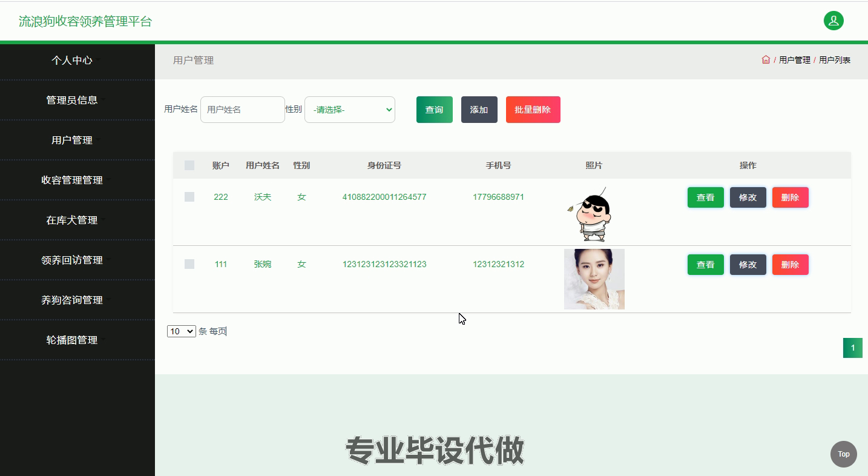Click the home icon in breadcrumb
Screen dimensions: 868x476
coord(766,60)
